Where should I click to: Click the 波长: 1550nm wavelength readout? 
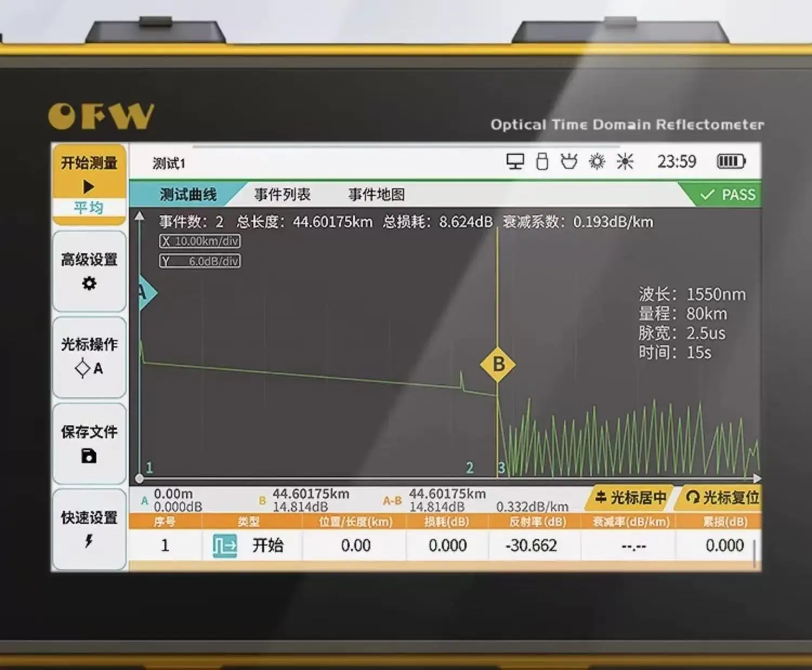pos(692,294)
